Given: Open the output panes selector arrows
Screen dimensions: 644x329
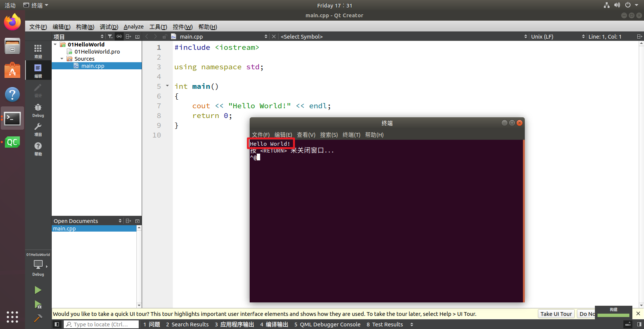Looking at the screenshot, I should [x=412, y=325].
